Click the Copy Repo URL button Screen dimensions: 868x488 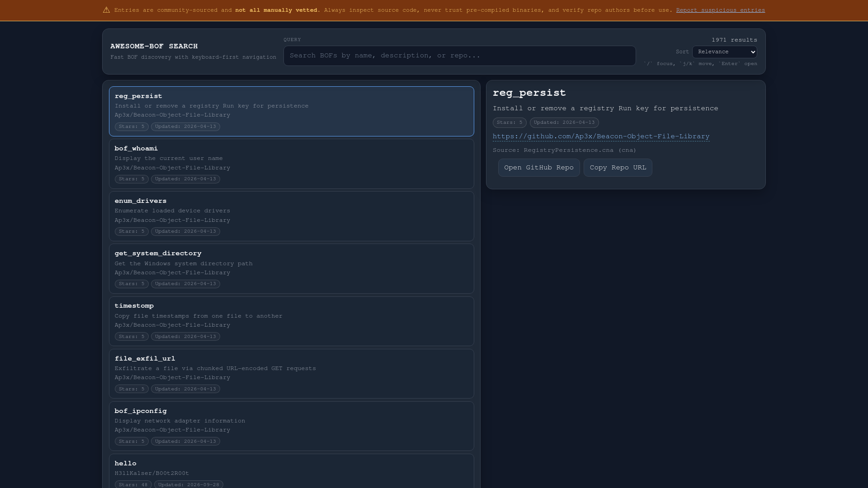[618, 168]
